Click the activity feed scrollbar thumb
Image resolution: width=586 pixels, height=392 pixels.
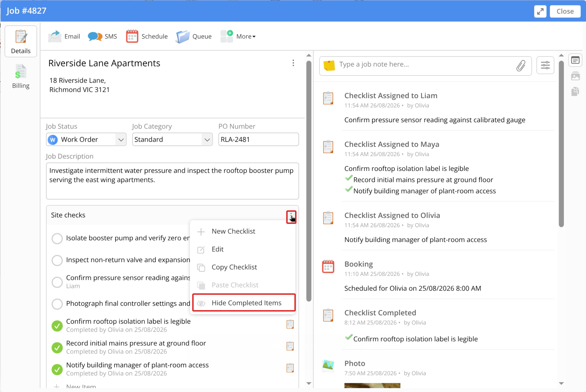561,144
